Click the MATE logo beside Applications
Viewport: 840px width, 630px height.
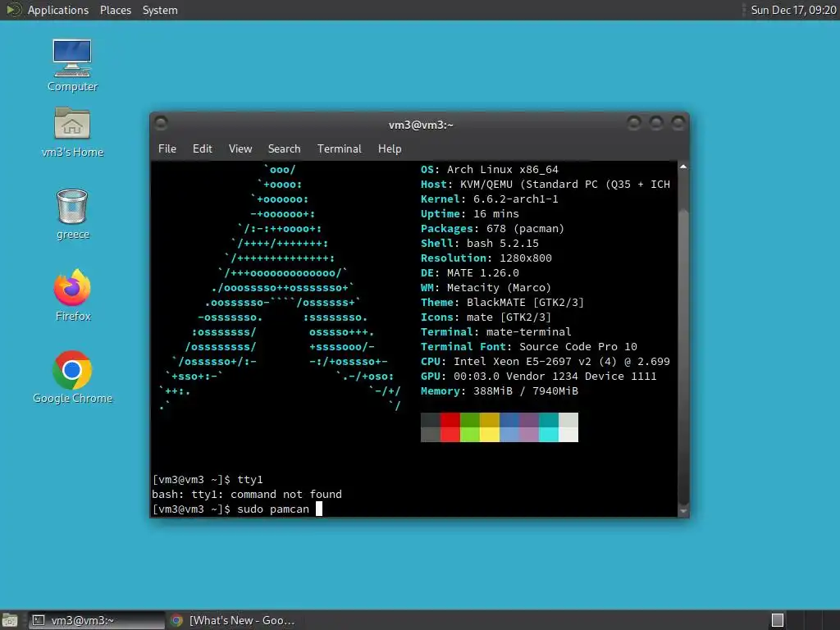(x=12, y=10)
